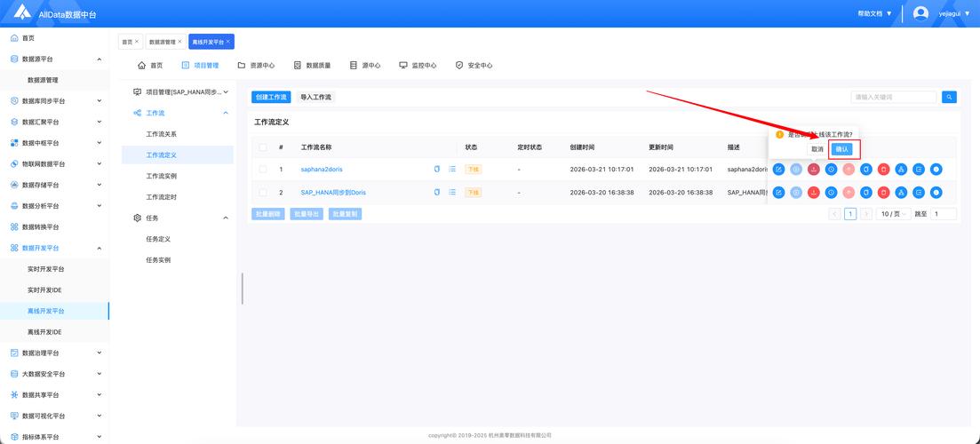Open the saphana2doris workflow link
Viewport: 980px width, 444px height.
coord(322,170)
